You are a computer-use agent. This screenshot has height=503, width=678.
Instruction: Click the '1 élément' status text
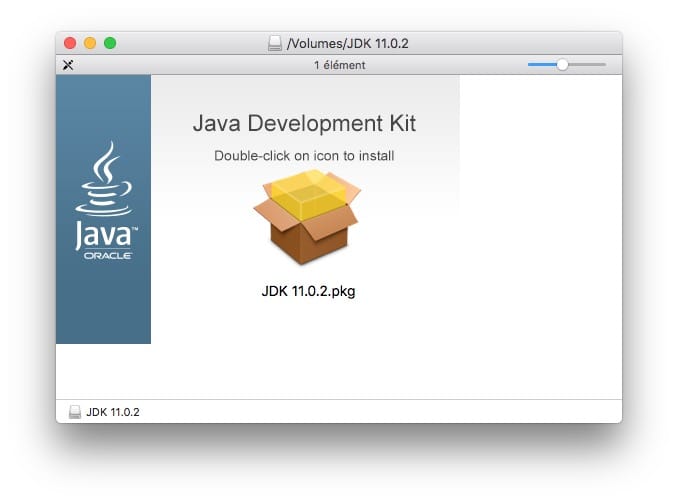tap(339, 65)
